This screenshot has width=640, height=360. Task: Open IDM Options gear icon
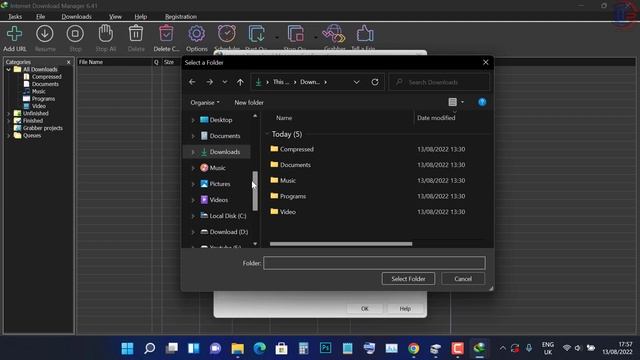click(196, 34)
